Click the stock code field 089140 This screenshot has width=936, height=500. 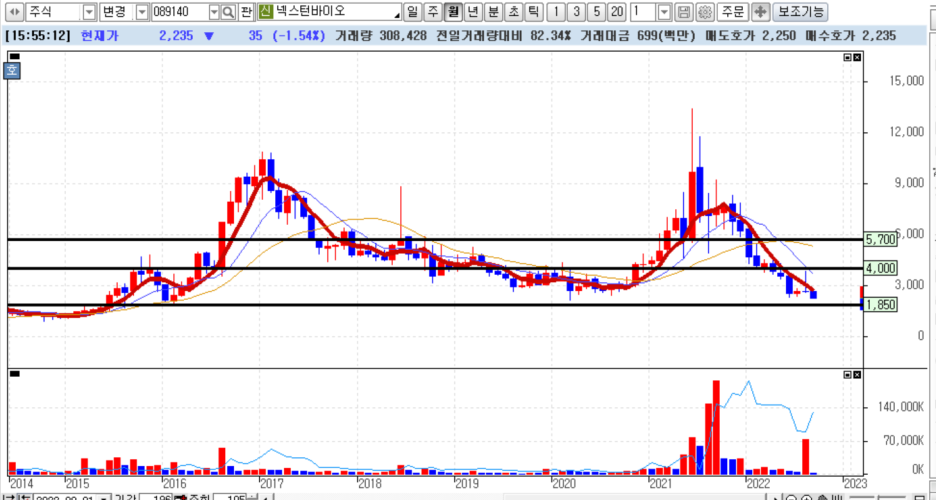click(x=180, y=11)
